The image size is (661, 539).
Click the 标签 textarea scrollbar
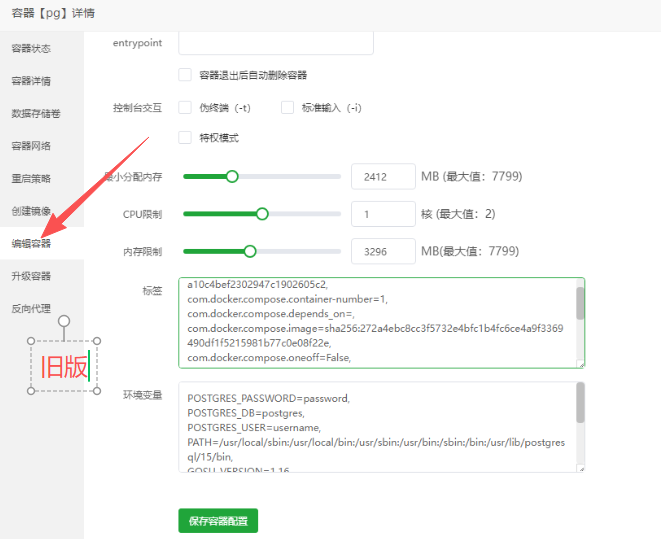click(580, 303)
